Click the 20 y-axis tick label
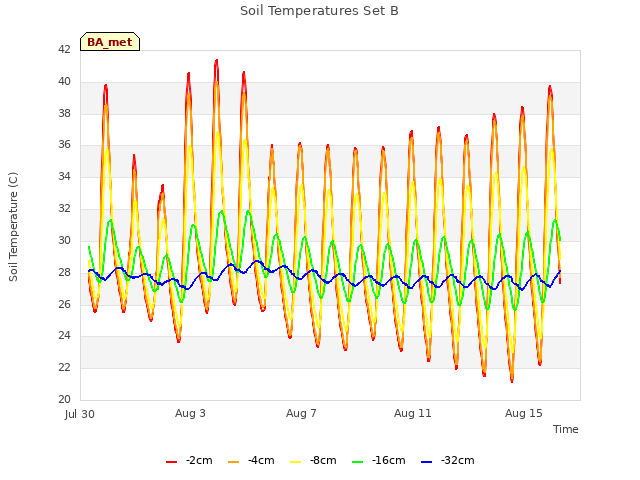The height and width of the screenshot is (480, 640). coord(64,399)
